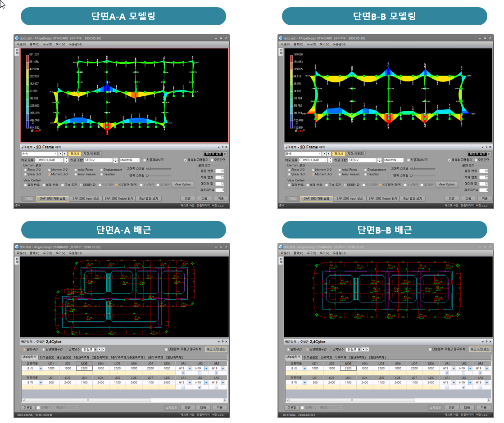Open panel settings dropdown in B-B modeling window
The height and width of the screenshot is (423, 504).
(x=488, y=154)
